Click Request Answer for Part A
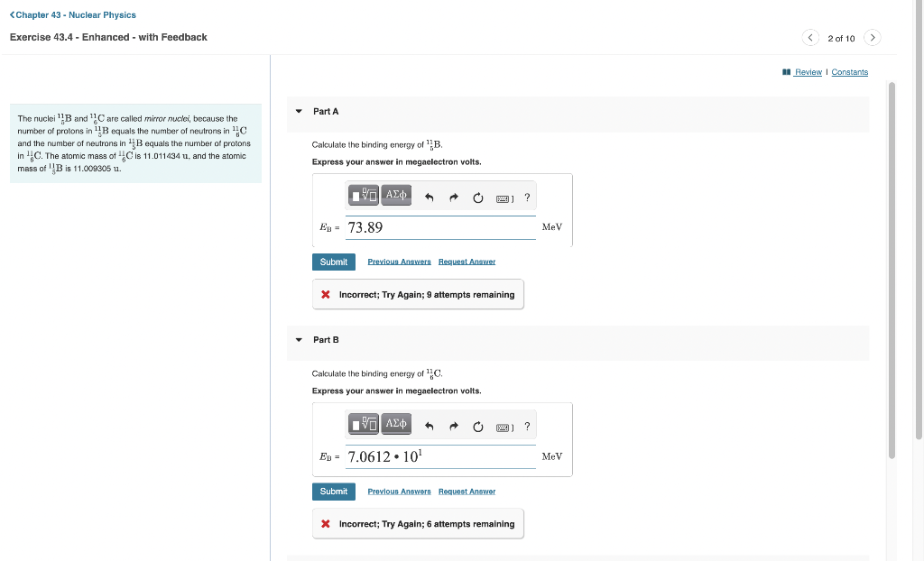The image size is (924, 561). (467, 262)
